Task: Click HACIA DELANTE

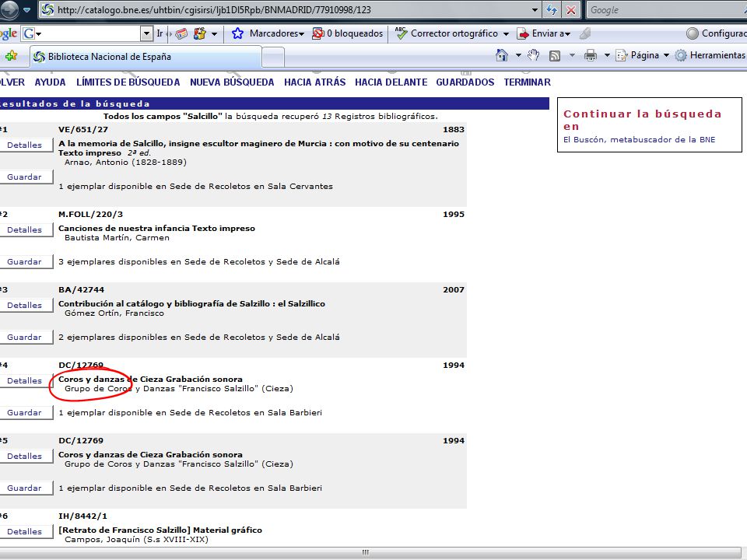Action: click(x=391, y=82)
